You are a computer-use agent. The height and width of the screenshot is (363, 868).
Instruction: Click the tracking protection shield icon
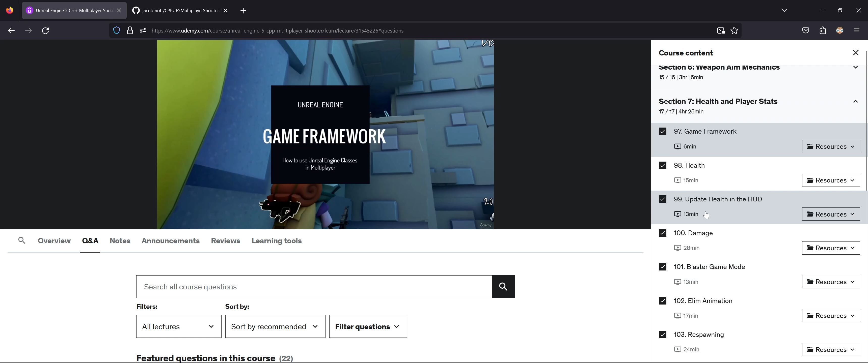pos(117,31)
